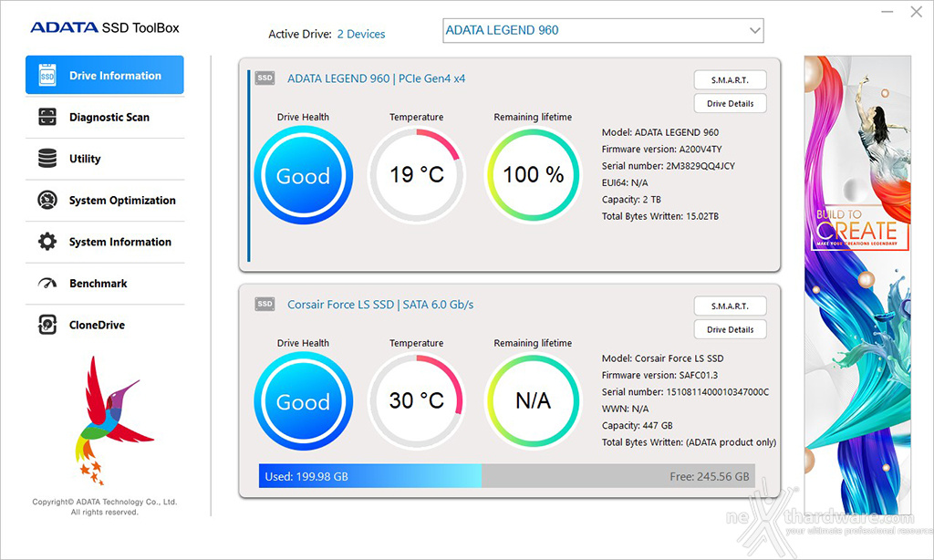Click Model Corsair Force LS SSD text
934x560 pixels.
tap(663, 358)
